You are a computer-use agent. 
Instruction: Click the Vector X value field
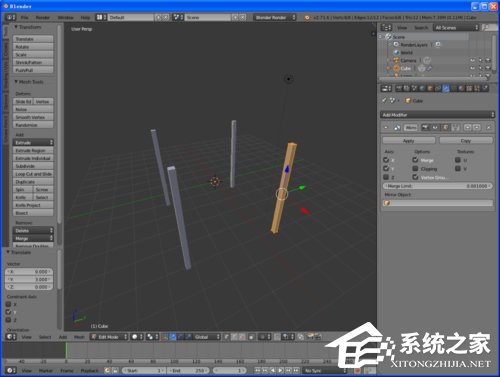click(x=29, y=272)
